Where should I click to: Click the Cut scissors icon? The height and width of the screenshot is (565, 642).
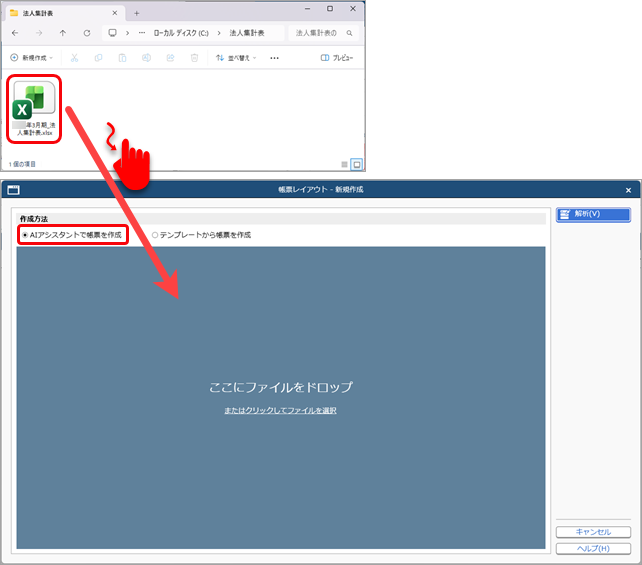click(x=74, y=58)
